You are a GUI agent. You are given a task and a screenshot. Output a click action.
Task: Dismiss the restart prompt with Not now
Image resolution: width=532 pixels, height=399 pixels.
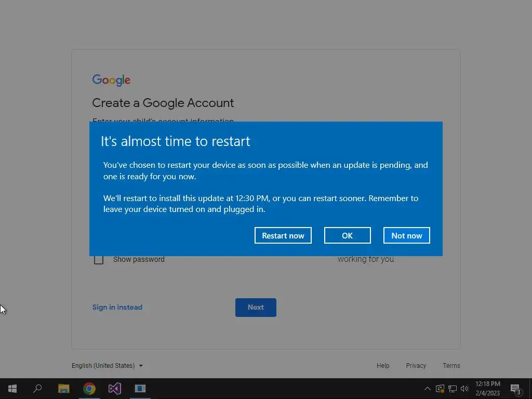coord(406,235)
